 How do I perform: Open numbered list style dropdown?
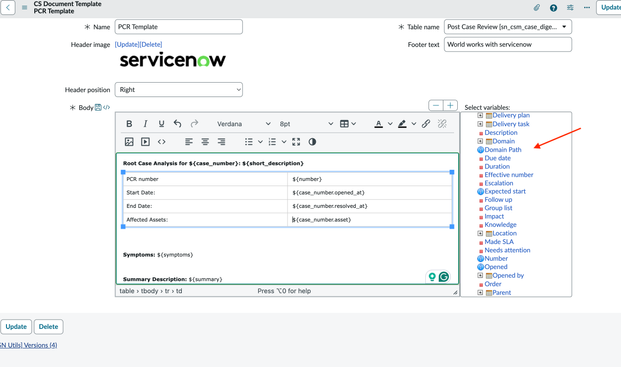point(284,142)
